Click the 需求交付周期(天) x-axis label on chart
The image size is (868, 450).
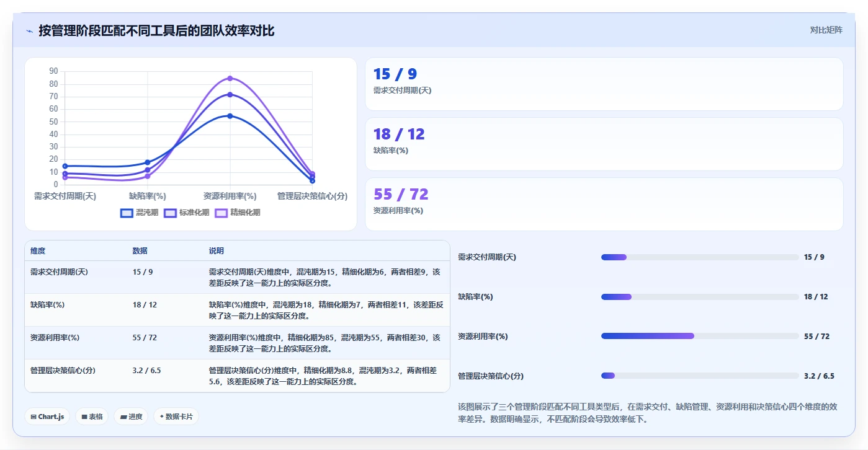pyautogui.click(x=65, y=196)
